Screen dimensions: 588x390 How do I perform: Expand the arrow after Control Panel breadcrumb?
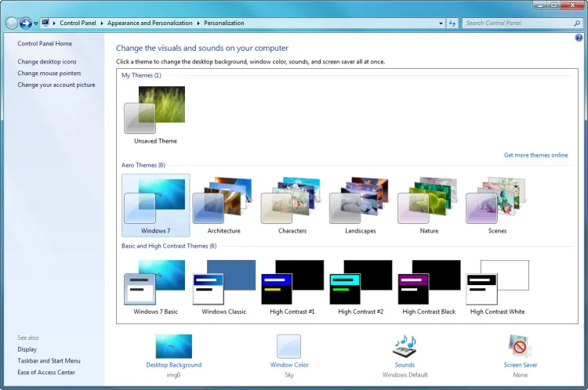coord(102,23)
